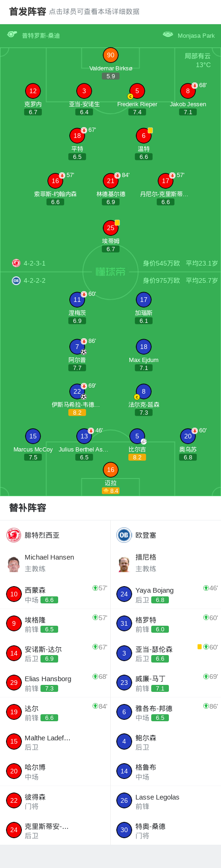This screenshot has height=868, width=221.
Task: Tap 伊斯马希拉 number 22 blue circle
Action: pos(77,391)
